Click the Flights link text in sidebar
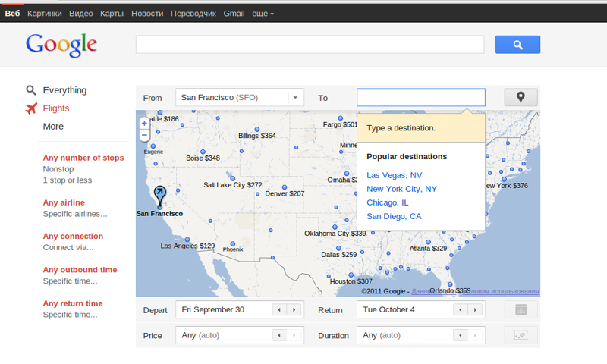Screen dimensions: 607x364 tap(55, 108)
